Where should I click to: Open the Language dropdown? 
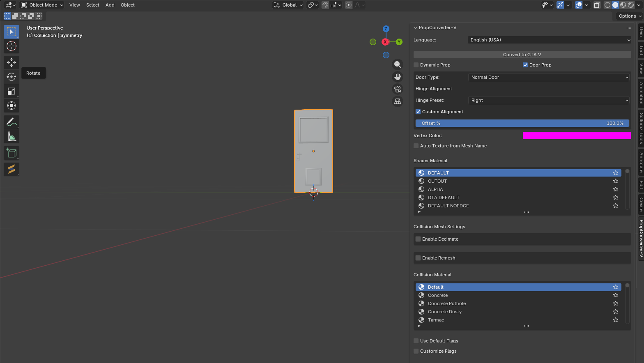pyautogui.click(x=549, y=40)
